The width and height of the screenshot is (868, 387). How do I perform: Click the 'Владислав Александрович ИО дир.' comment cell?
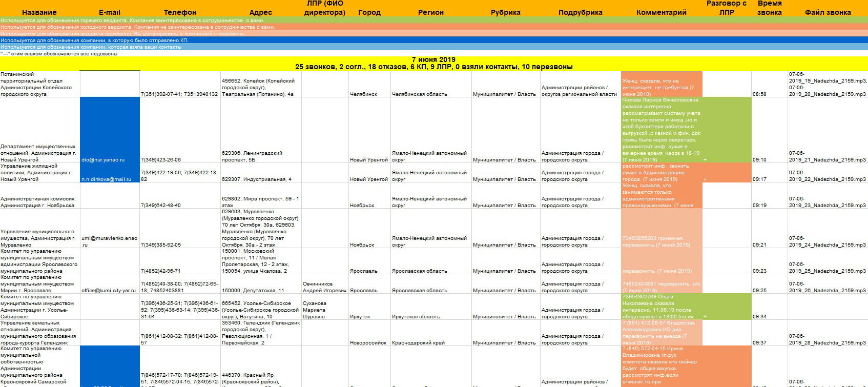[x=662, y=333]
